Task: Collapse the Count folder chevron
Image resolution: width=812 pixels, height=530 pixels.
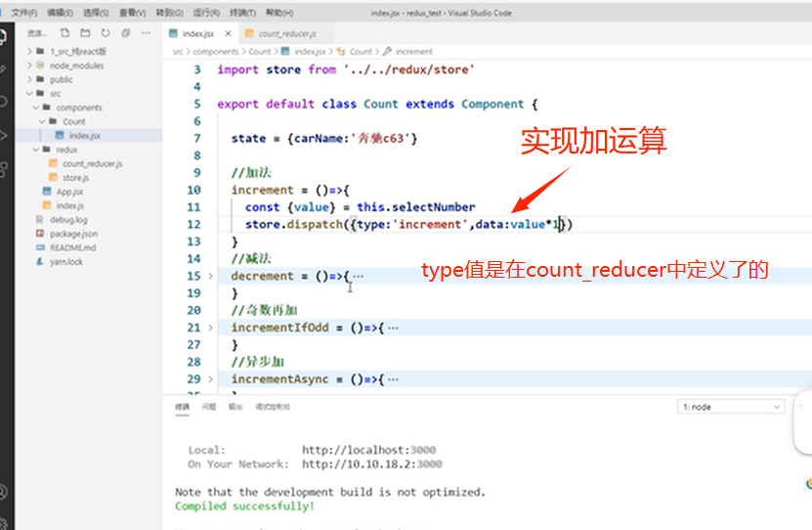Action: click(42, 121)
